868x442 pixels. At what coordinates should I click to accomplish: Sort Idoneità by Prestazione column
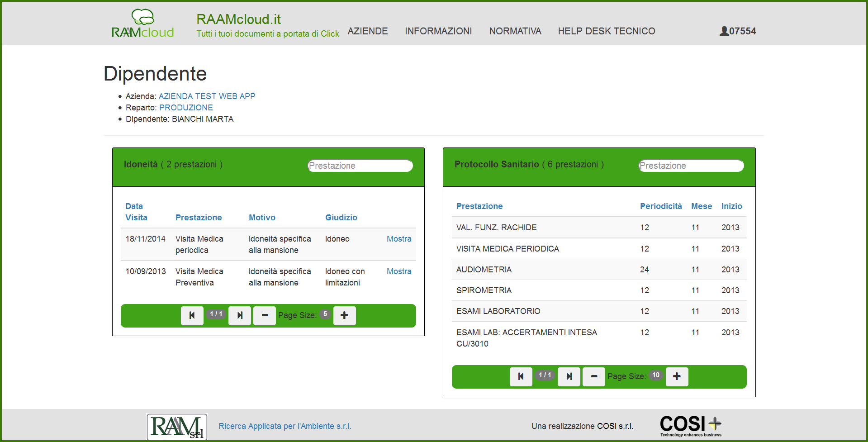coord(199,218)
